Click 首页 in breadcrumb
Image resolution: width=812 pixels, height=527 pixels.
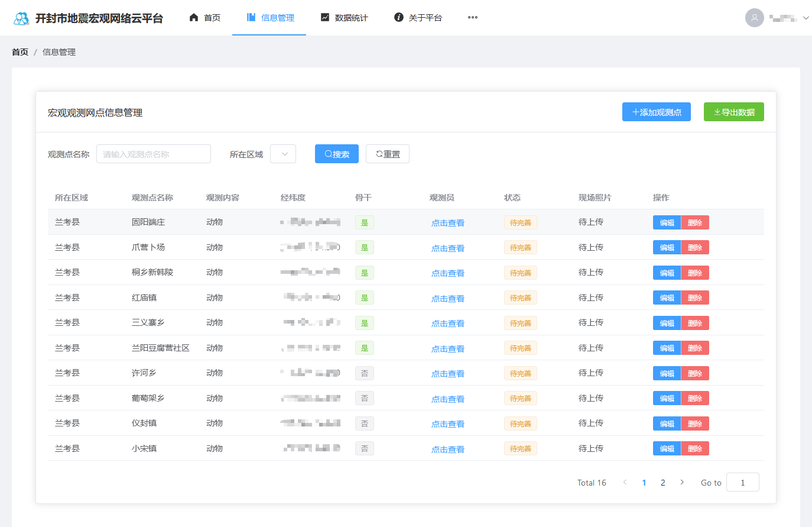pos(20,52)
